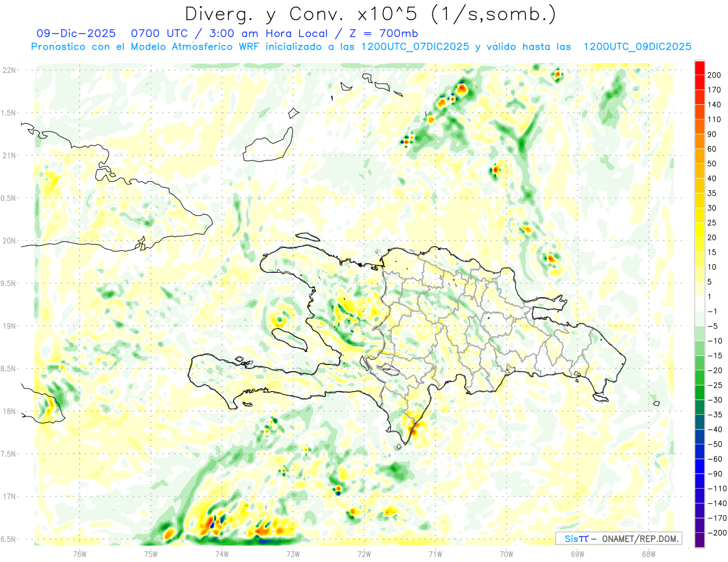The height and width of the screenshot is (562, 728).
Task: Click the '72W' longitude label
Action: pyautogui.click(x=364, y=554)
